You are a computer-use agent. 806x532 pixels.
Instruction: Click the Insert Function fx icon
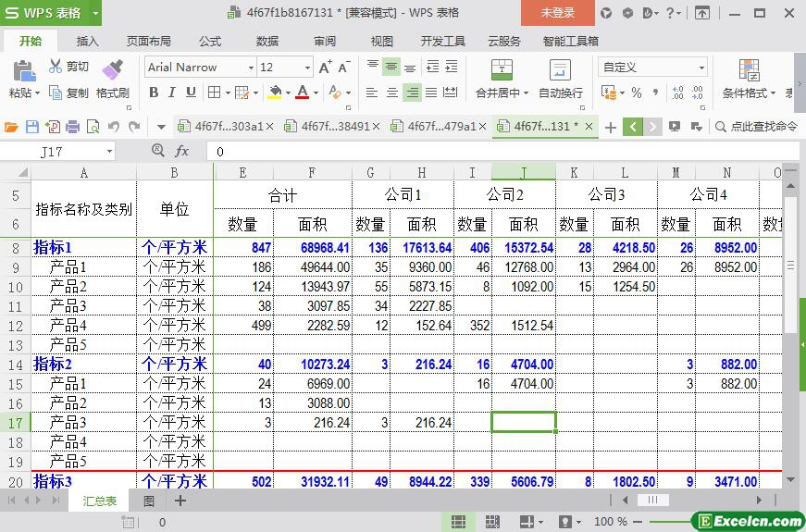[182, 151]
